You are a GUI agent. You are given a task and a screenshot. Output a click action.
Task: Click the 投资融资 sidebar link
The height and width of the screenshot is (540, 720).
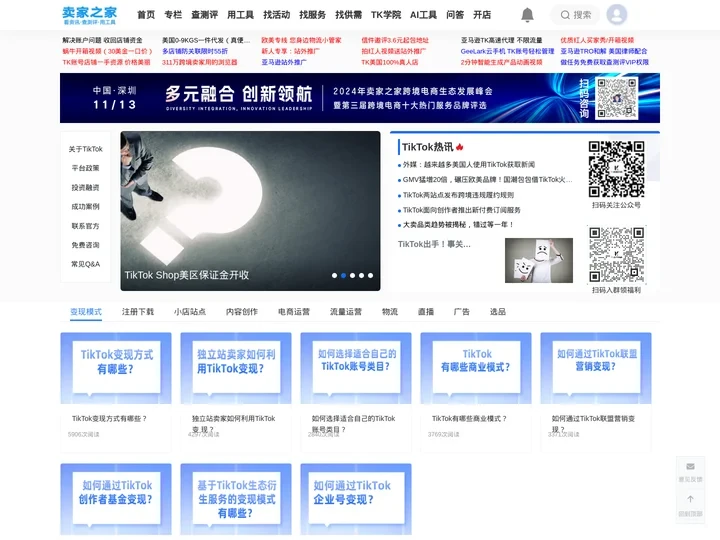[85, 187]
